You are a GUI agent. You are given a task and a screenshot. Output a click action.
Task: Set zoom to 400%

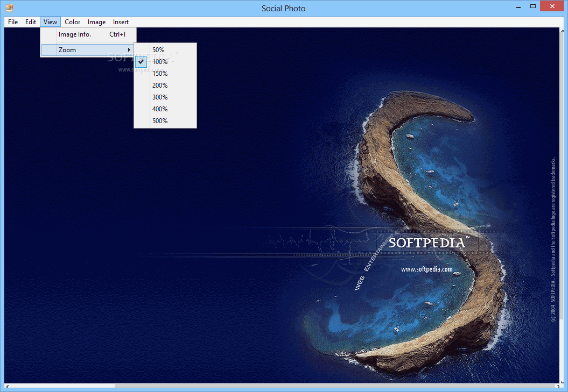tap(165, 109)
